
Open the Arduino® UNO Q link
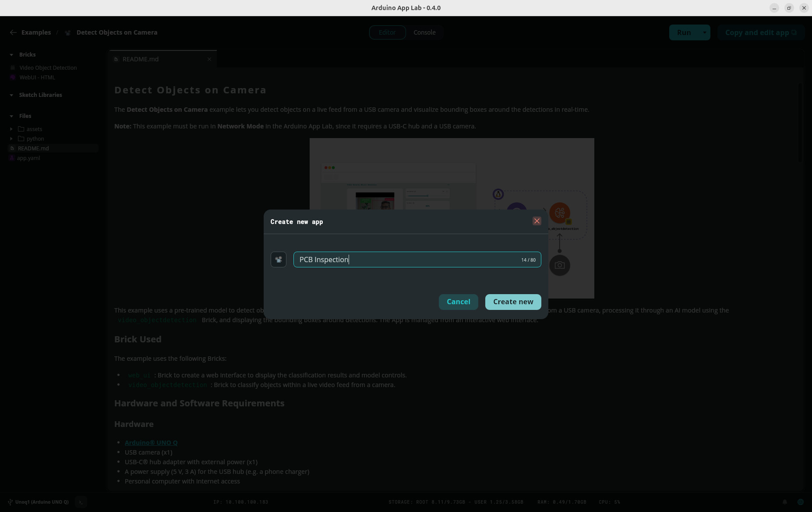(x=151, y=443)
